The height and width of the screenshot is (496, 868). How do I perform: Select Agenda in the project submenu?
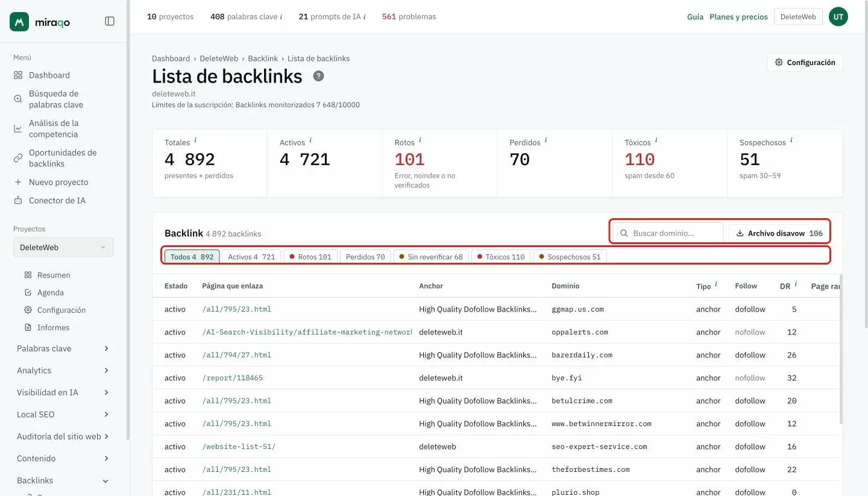tap(51, 292)
